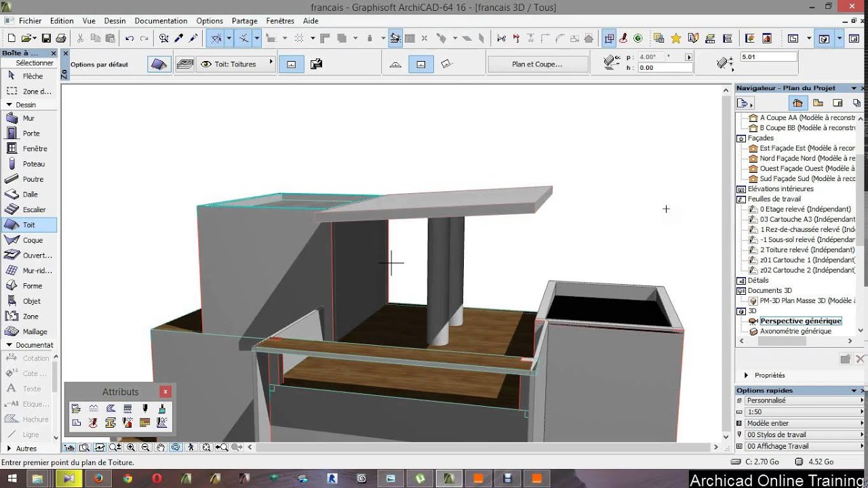Open the Toit: Toitures layer dropdown arrow
868x488 pixels.
click(271, 62)
